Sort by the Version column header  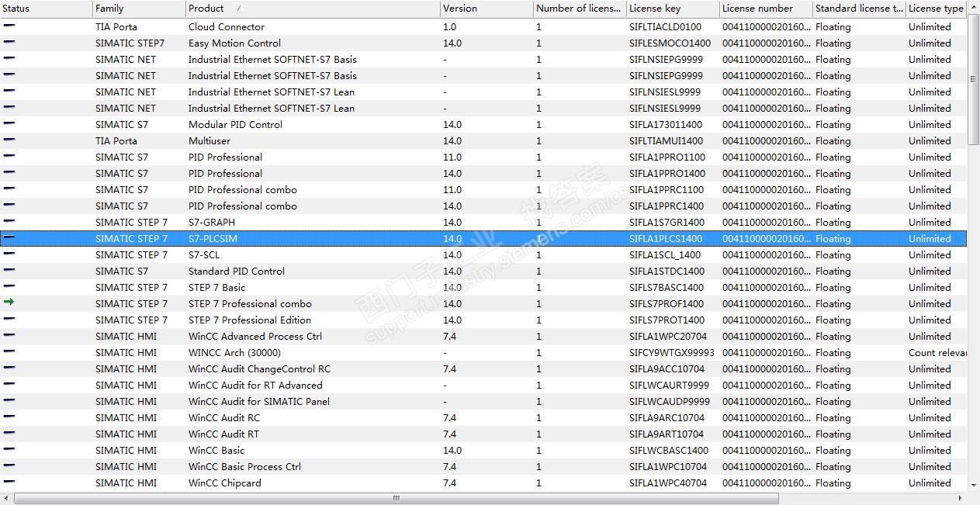[487, 9]
